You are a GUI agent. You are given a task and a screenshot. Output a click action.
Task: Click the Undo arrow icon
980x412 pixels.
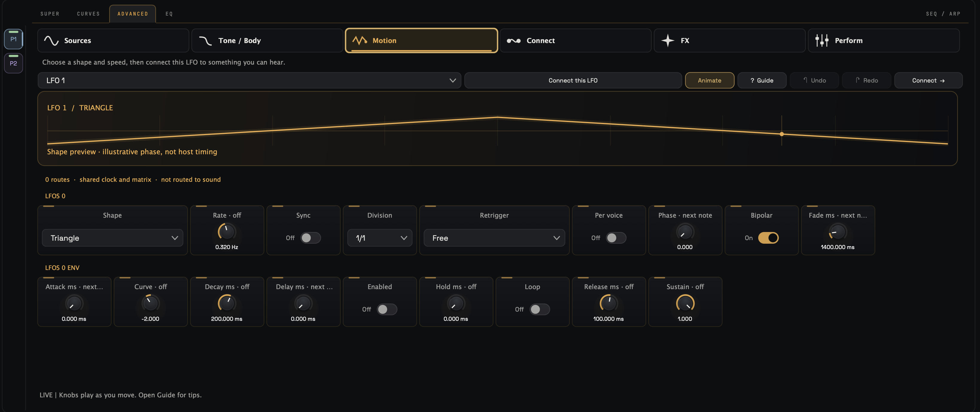tap(805, 80)
